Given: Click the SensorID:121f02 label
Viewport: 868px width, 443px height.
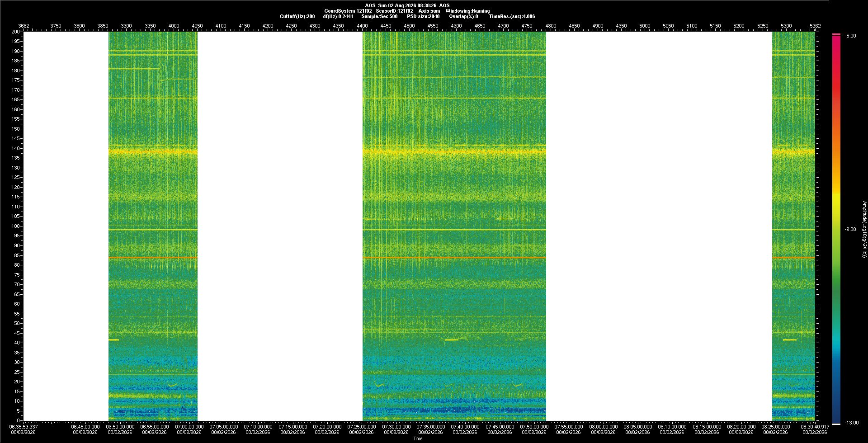Looking at the screenshot, I should coord(394,11).
